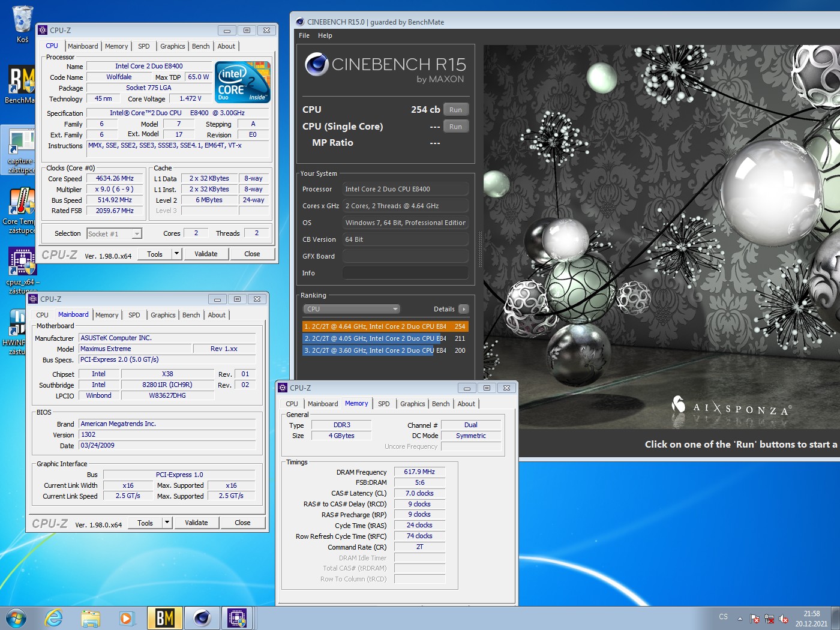The width and height of the screenshot is (840, 630).
Task: Open Graphics tab in top CPU-Z window
Action: [x=173, y=46]
